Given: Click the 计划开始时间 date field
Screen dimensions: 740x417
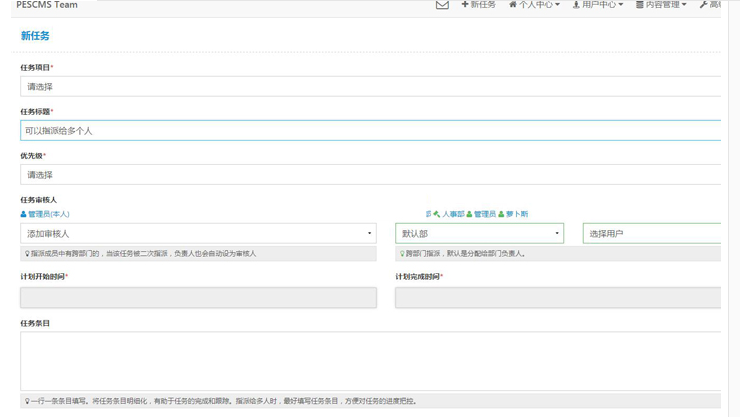Looking at the screenshot, I should click(x=198, y=298).
